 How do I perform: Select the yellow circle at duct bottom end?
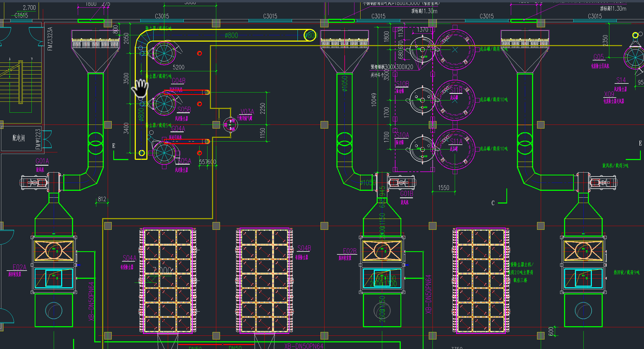(142, 153)
